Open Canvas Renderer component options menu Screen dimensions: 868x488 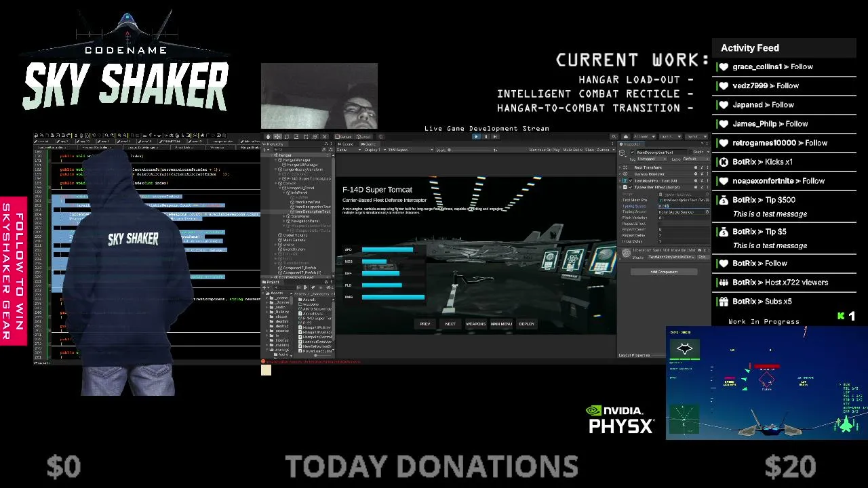(707, 174)
